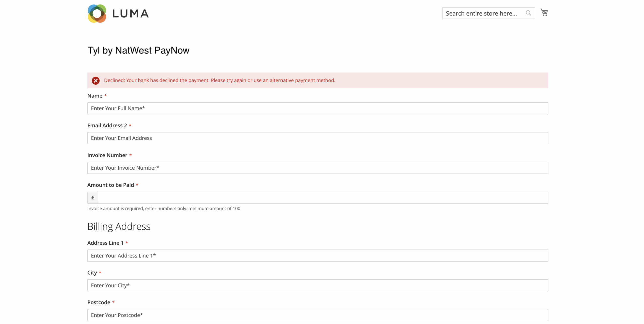Click the Tyl by NatWest PayNow heading
The width and height of the screenshot is (644, 324).
tap(138, 50)
